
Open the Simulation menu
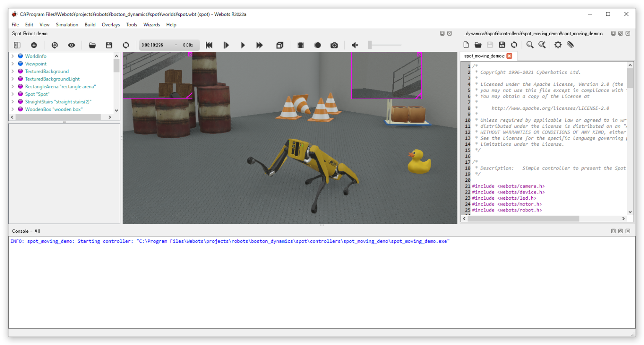pos(67,24)
